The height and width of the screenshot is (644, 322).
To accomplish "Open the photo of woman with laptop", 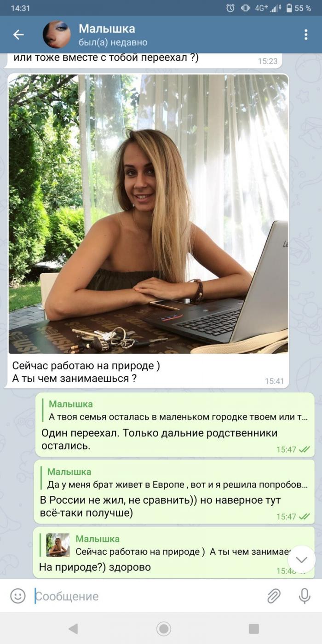I will click(148, 214).
